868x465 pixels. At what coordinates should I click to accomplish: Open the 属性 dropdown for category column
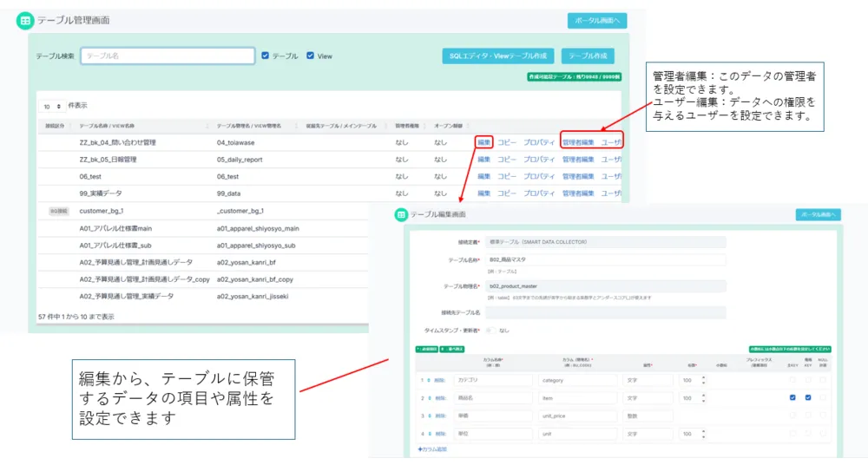click(x=647, y=380)
